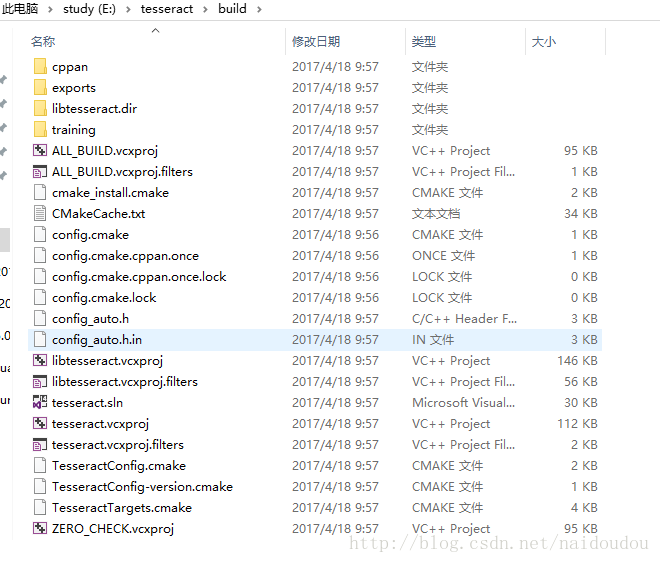The height and width of the screenshot is (563, 660).
Task: Click the config_auto.h file icon
Action: click(x=40, y=319)
